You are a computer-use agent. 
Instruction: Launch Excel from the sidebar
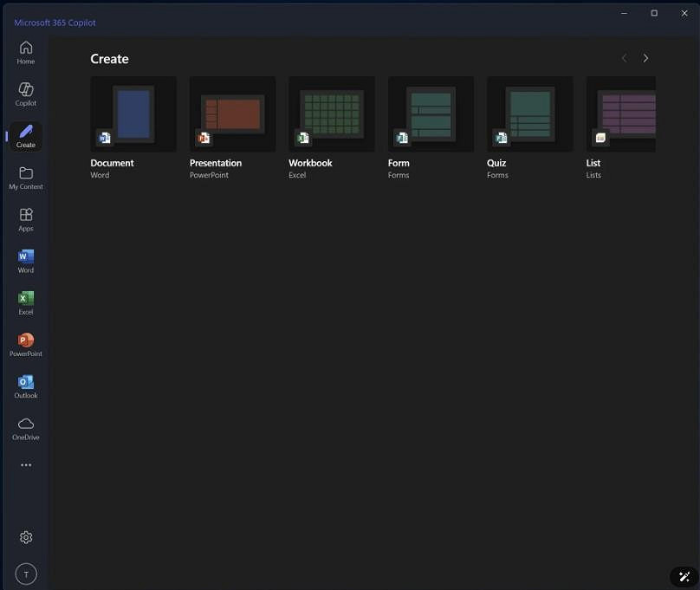pos(25,301)
